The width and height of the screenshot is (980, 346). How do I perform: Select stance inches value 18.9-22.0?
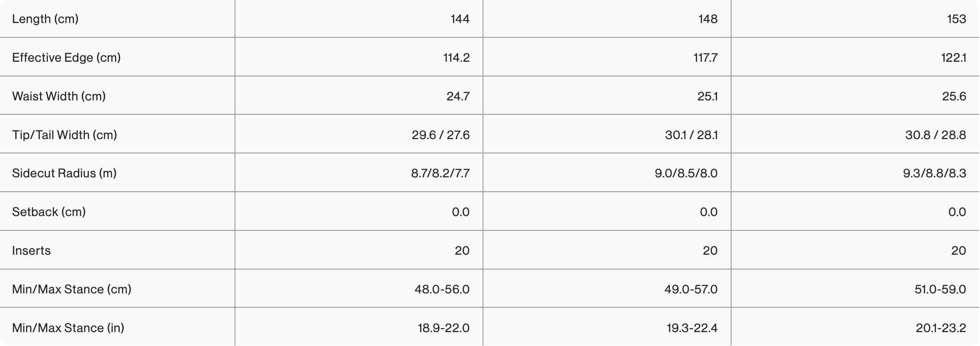[x=444, y=328]
